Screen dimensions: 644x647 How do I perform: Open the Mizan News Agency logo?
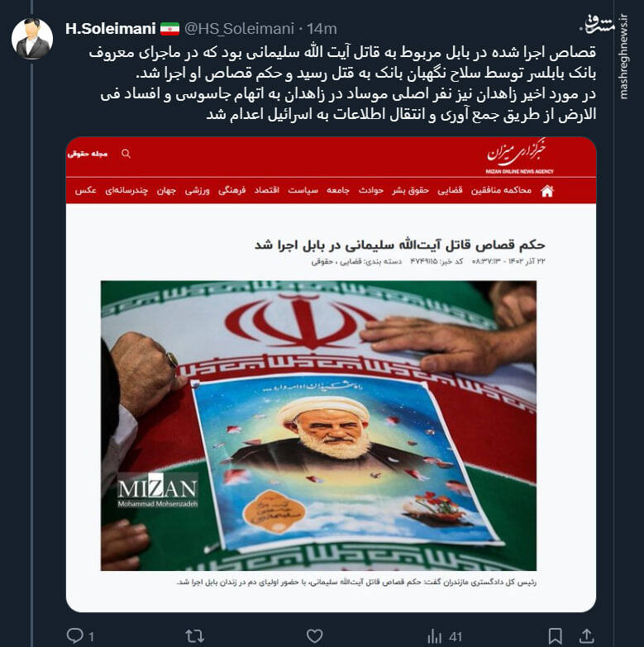point(519,157)
